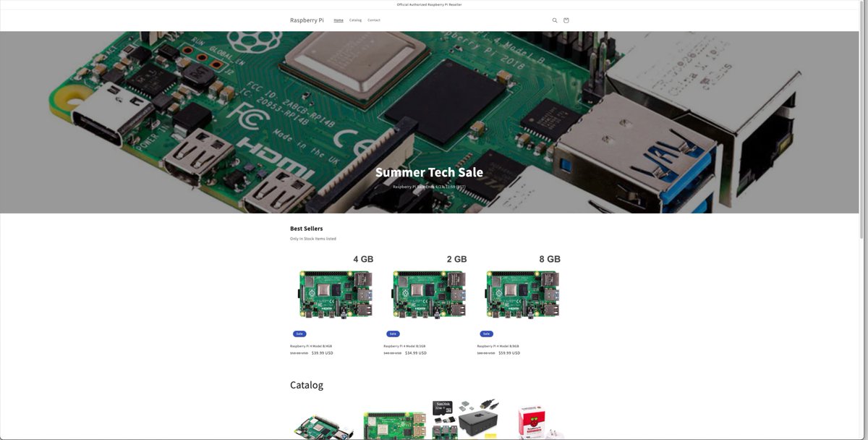Click the Sale badge on the 2GB board
The width and height of the screenshot is (868, 440).
point(392,333)
